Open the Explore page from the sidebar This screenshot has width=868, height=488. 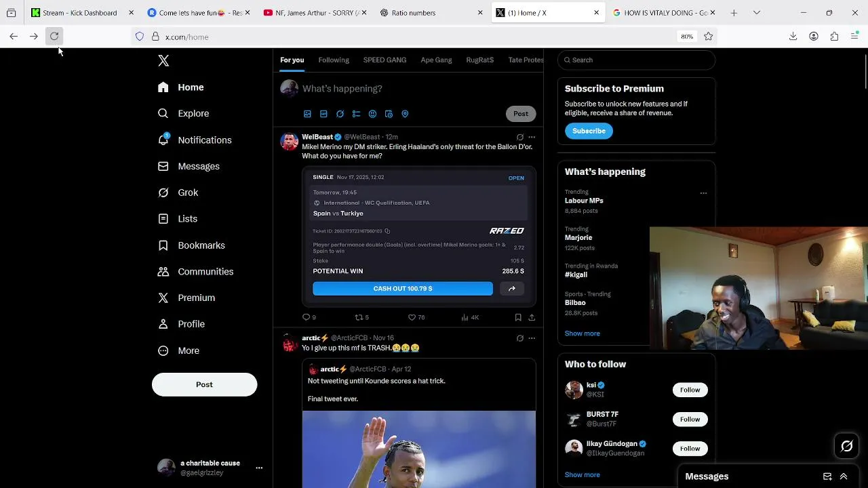tap(184, 113)
